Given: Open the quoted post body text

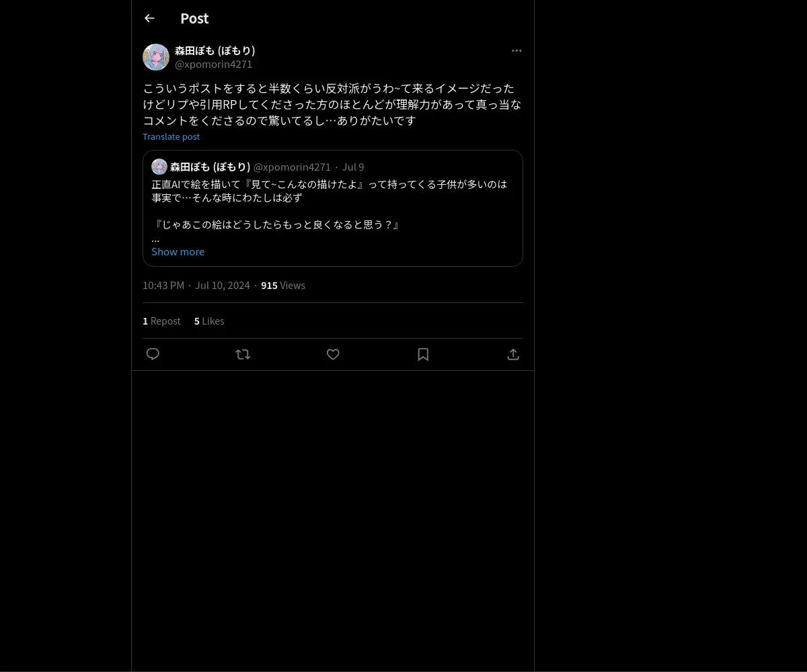Looking at the screenshot, I should [x=330, y=204].
